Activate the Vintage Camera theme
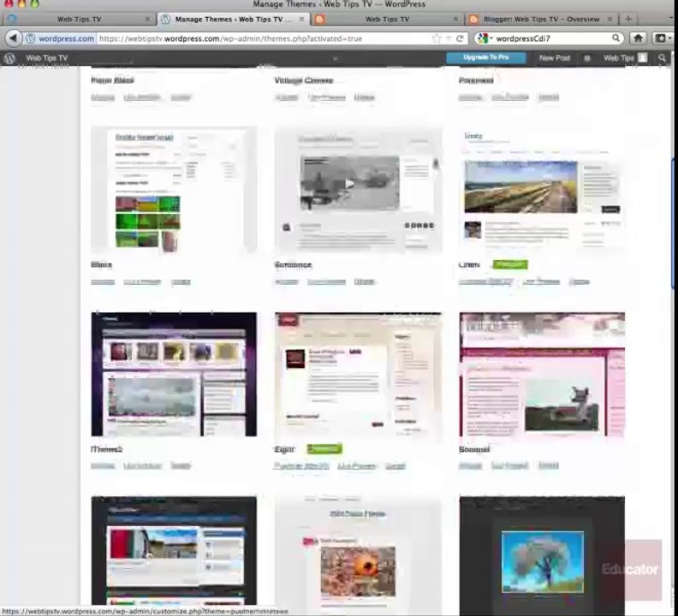This screenshot has height=616, width=678. coord(287,98)
